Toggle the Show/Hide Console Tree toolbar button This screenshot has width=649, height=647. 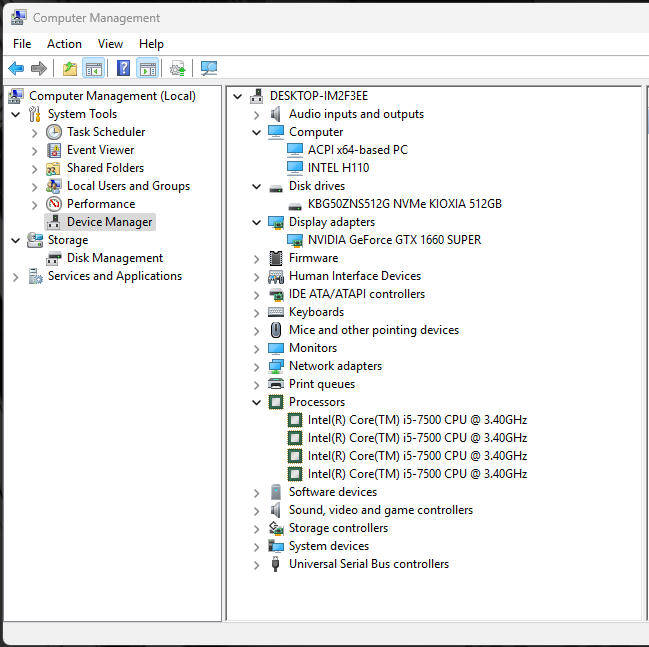(x=94, y=68)
